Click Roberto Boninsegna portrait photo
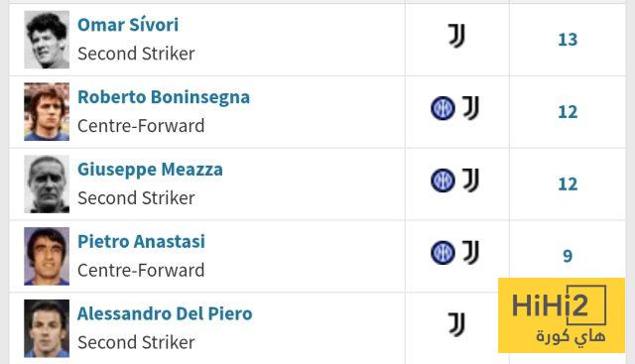The width and height of the screenshot is (635, 364). 47,112
